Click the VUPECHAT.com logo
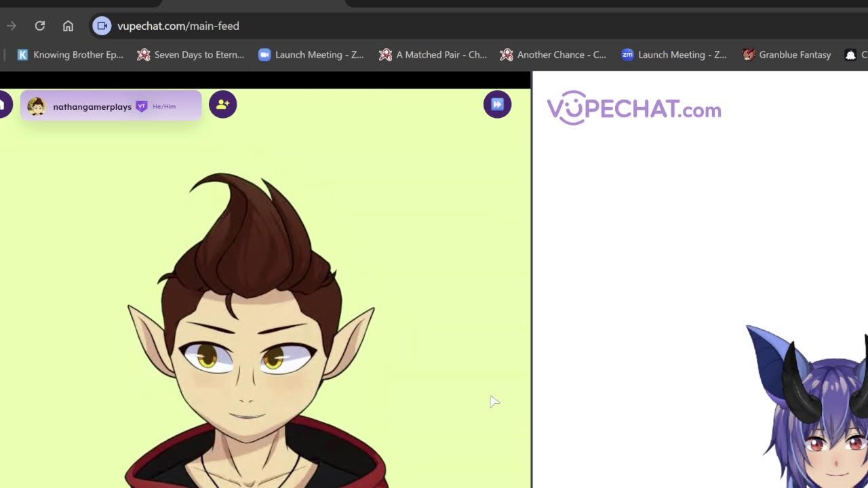868x488 pixels. 634,108
